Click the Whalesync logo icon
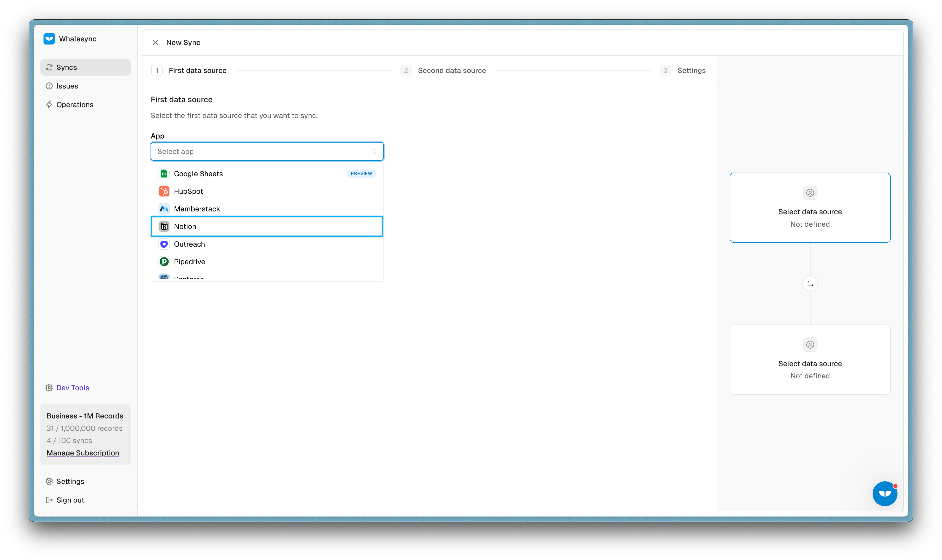 (49, 39)
